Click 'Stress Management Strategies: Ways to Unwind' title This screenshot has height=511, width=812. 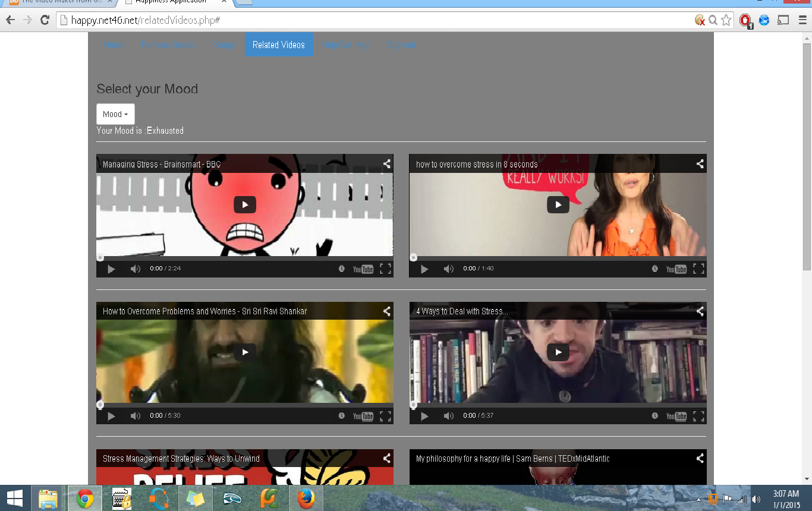[181, 459]
